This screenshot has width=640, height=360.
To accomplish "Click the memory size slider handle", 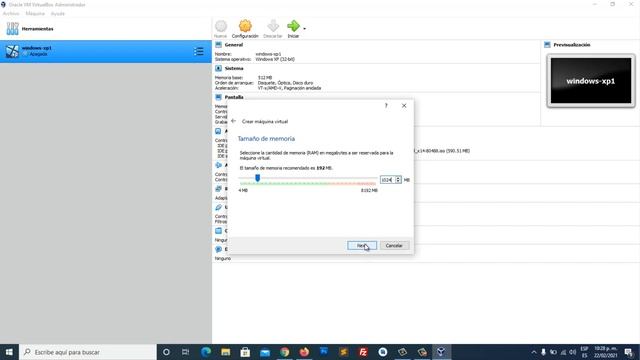I will 258,178.
